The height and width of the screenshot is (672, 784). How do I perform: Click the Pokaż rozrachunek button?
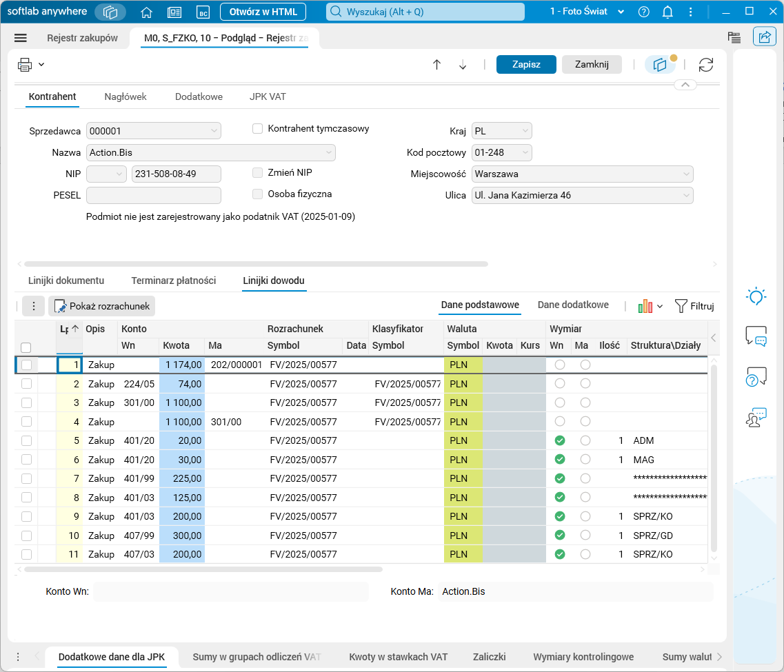click(102, 306)
